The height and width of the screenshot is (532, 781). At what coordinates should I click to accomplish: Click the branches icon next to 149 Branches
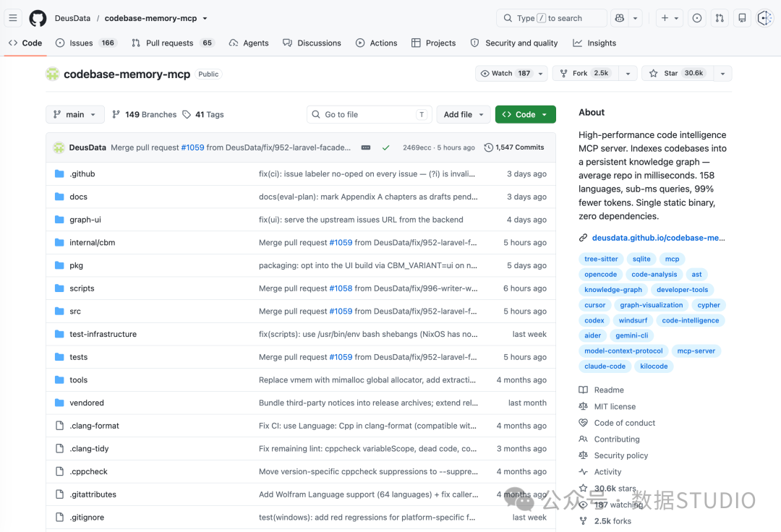[116, 114]
